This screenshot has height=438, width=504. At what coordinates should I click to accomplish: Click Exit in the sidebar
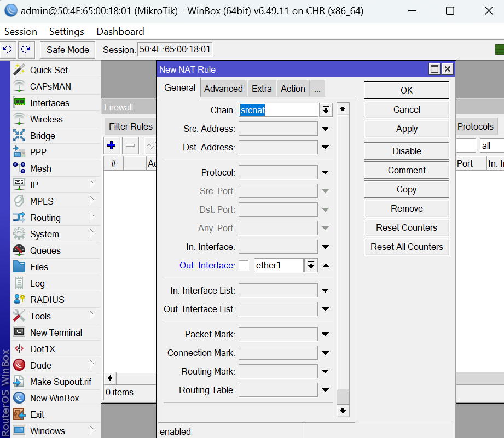55,414
